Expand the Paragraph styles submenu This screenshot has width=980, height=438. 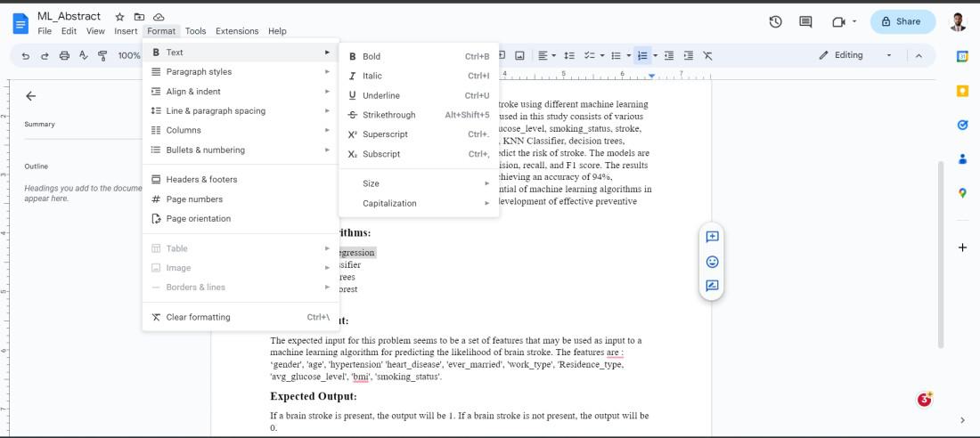(241, 72)
